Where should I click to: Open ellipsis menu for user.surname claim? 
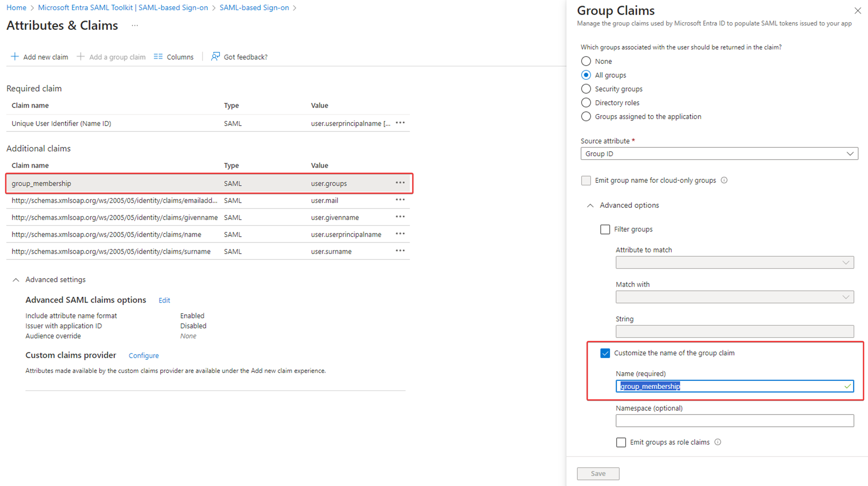point(400,251)
